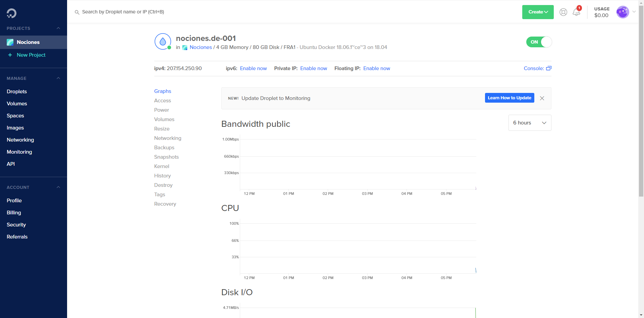Screen dimensions: 644x318
Task: Open Networking in the Manage sidebar
Action: [20, 140]
